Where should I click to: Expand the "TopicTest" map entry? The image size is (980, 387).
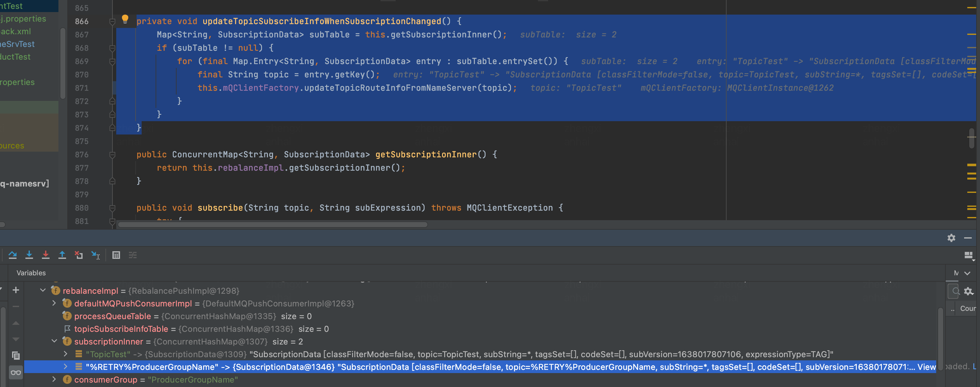coord(65,354)
